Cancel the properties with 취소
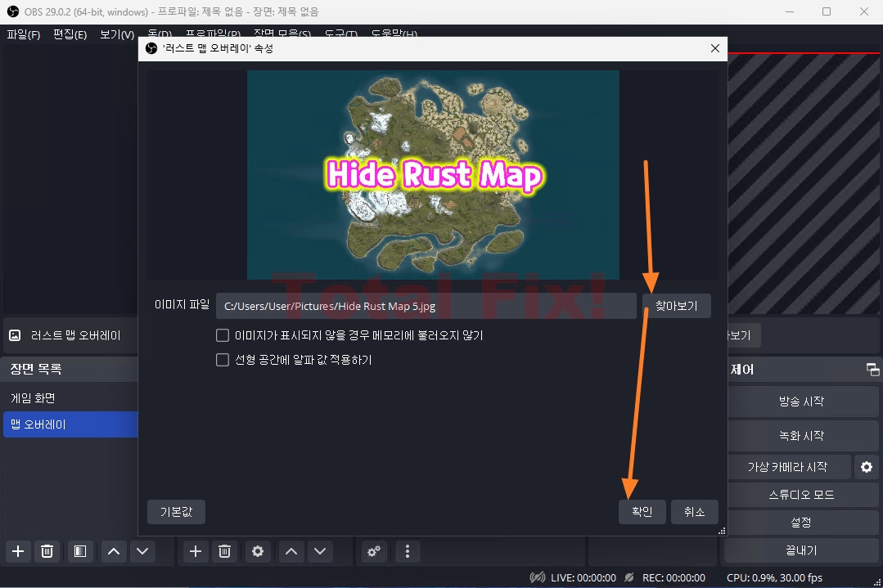This screenshot has width=883, height=588. 694,512
